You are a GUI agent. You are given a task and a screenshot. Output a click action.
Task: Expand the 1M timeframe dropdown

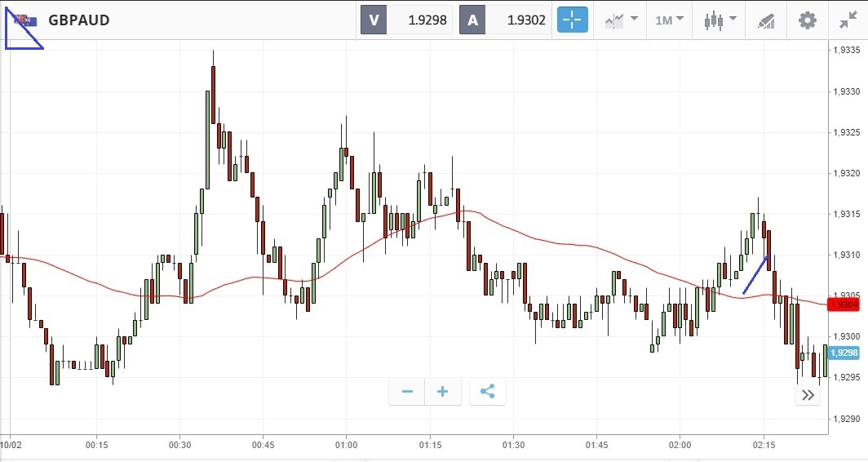point(669,20)
